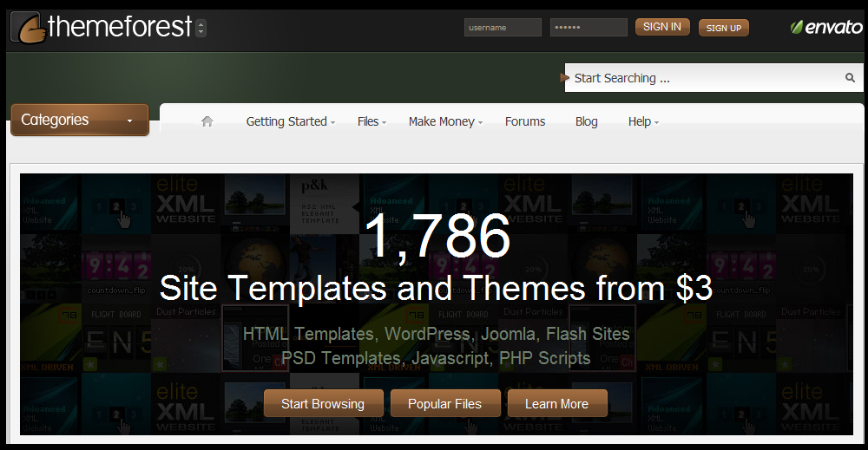The image size is (868, 450).
Task: Click the 1,786 headline number
Action: click(x=437, y=237)
